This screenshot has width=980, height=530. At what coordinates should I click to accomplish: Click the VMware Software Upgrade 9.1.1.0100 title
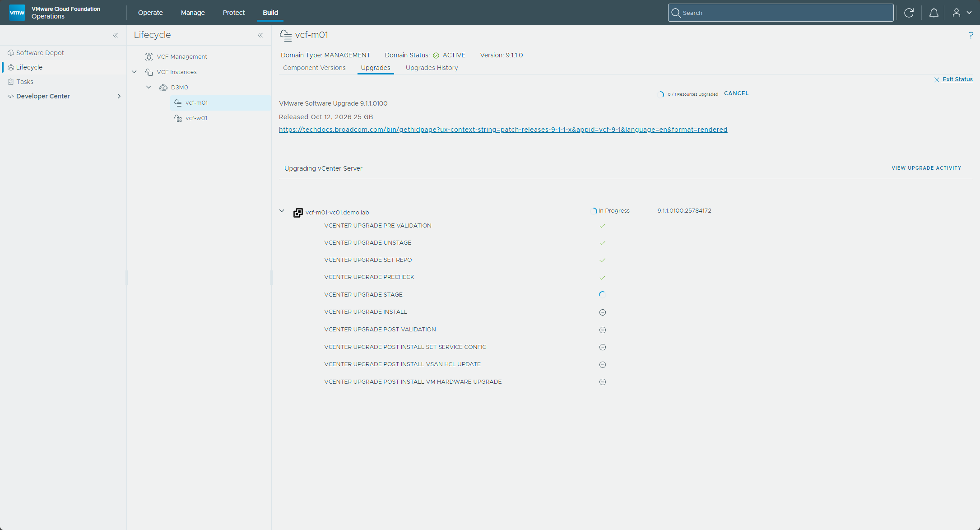pyautogui.click(x=333, y=103)
